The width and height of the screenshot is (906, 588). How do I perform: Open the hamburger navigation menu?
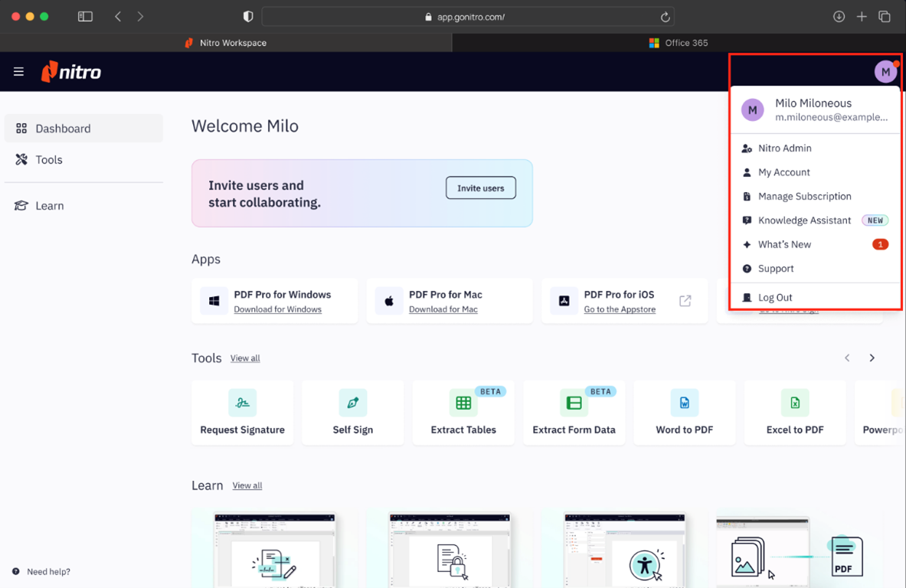tap(18, 72)
